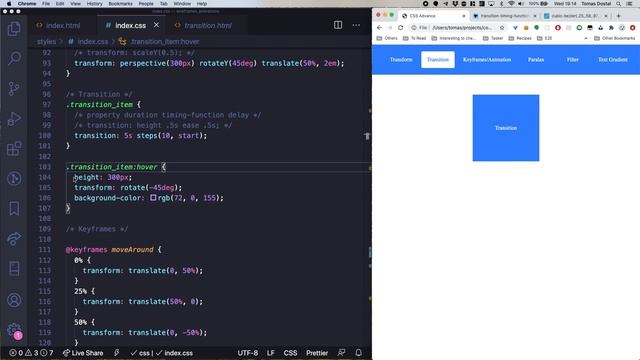
Task: Bookmark this page with star icon
Action: [502, 28]
